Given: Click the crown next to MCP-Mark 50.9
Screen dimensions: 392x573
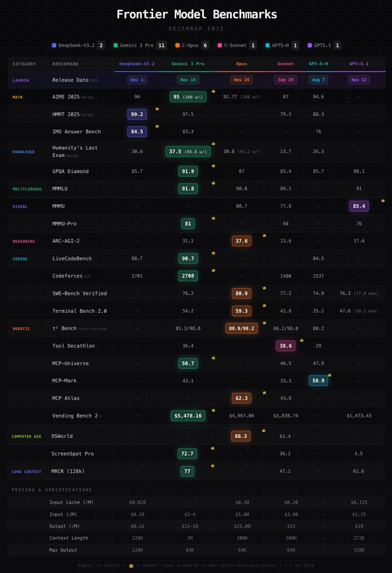Looking at the screenshot, I should 329,375.
